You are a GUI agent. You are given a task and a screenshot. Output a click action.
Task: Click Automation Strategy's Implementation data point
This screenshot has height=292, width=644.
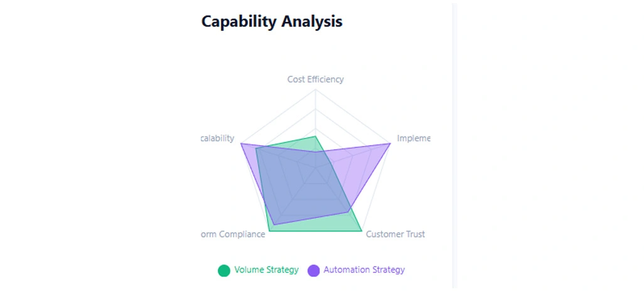click(390, 143)
